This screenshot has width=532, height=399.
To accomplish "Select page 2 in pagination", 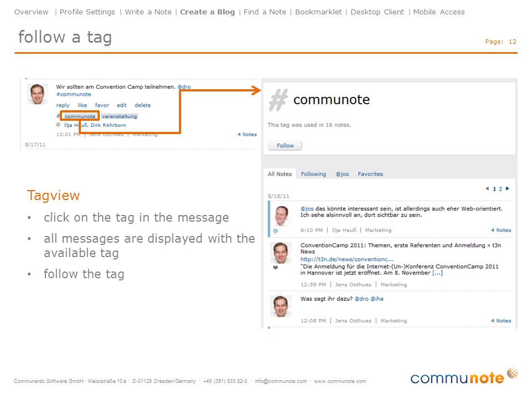I will coord(500,189).
